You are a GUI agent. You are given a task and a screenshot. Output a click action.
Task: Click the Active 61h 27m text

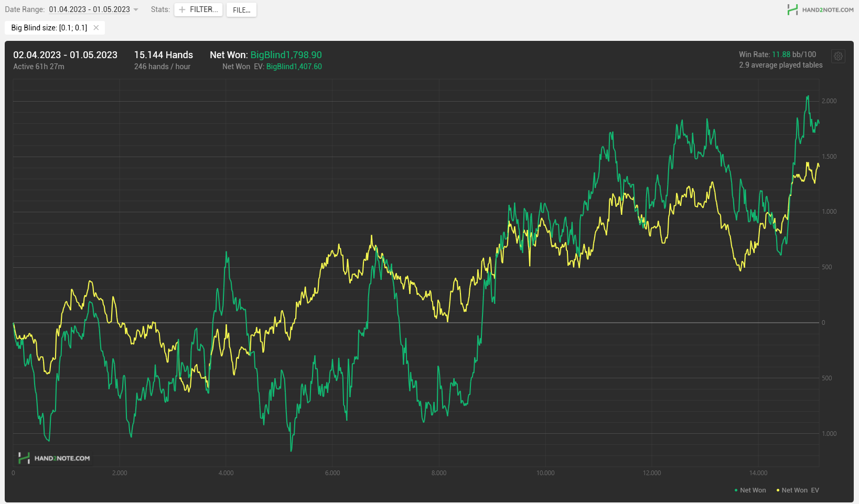point(39,67)
